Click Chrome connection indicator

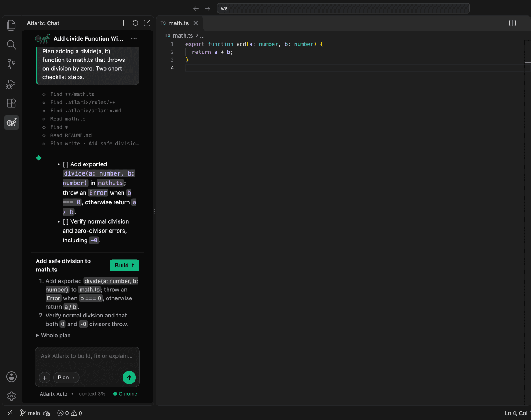pos(125,394)
